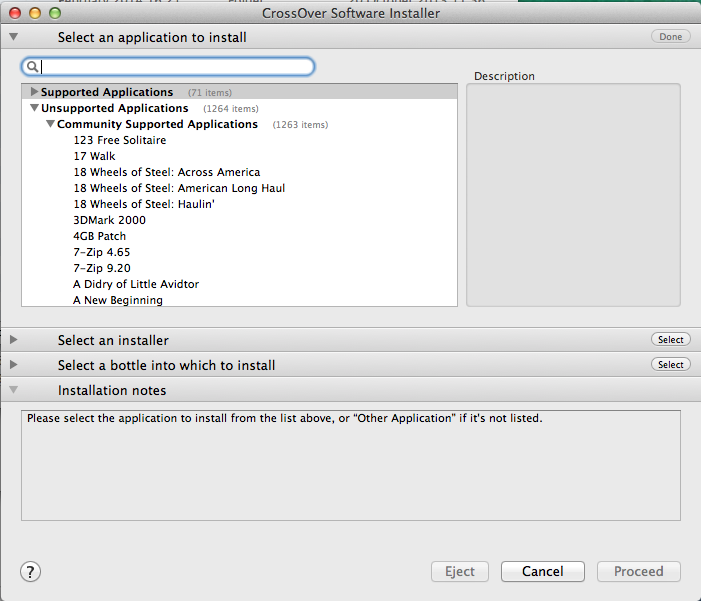Collapse the Select an application section
Screen dimensions: 701x601
pyautogui.click(x=13, y=37)
